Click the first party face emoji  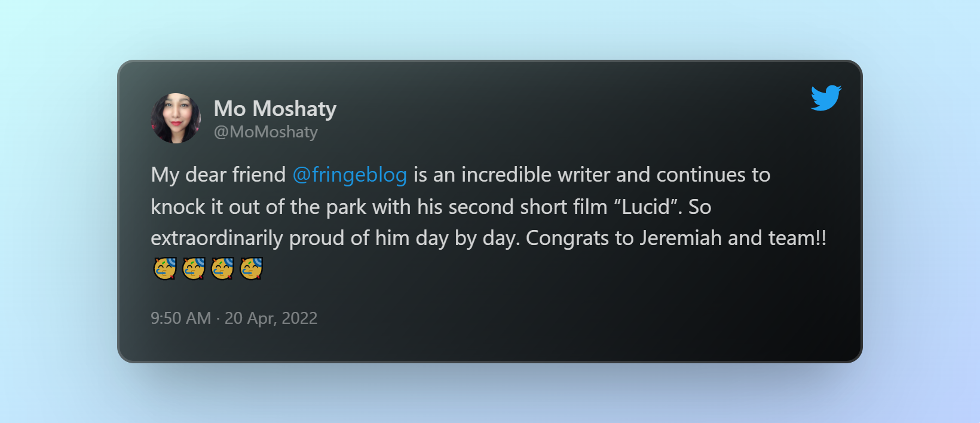(165, 269)
